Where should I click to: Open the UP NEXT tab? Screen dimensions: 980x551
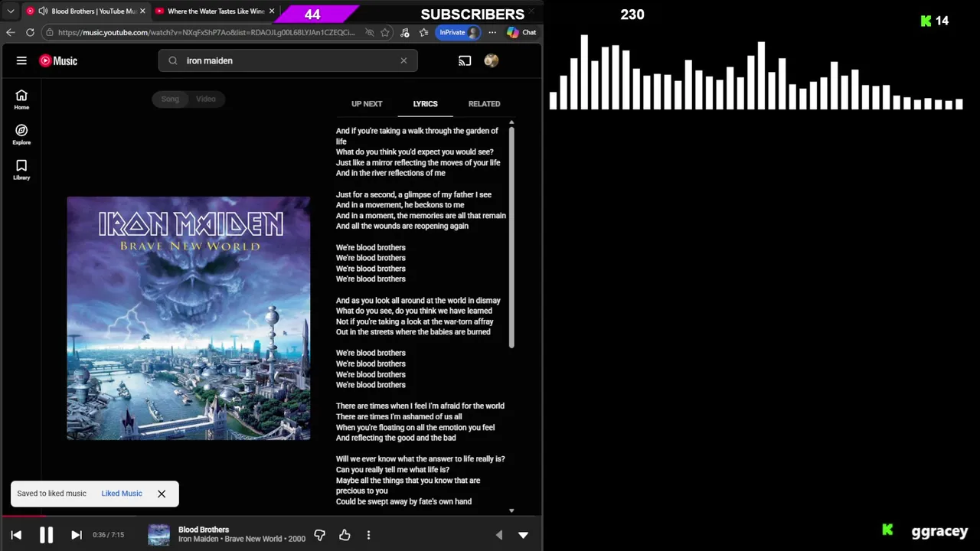tap(367, 104)
